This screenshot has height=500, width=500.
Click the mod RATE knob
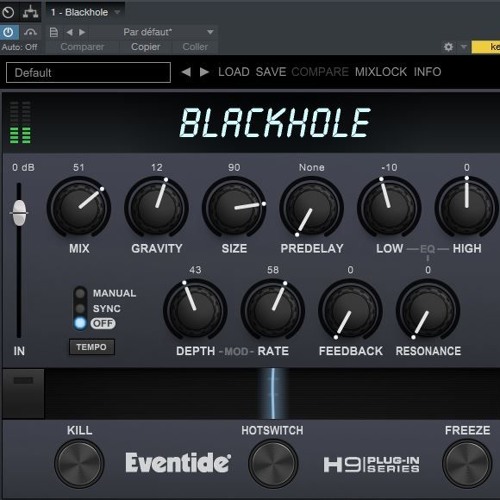pyautogui.click(x=273, y=310)
